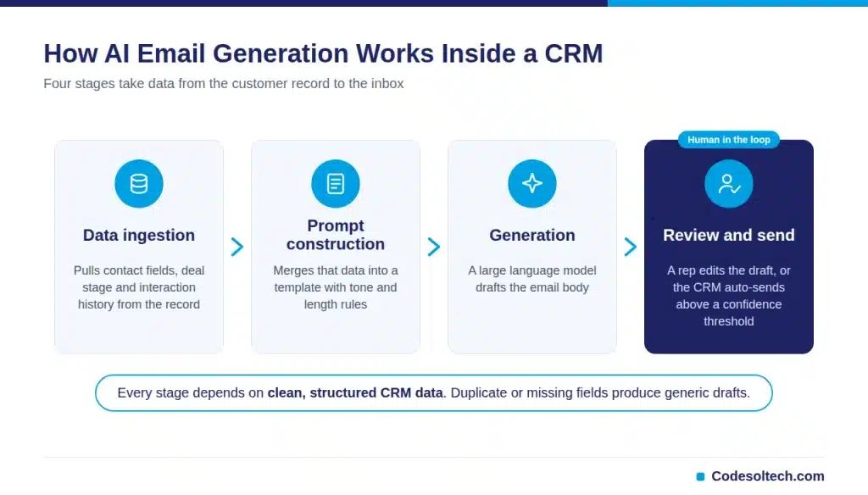868x495 pixels.
Task: Click the chevron arrow before Review and send card
Action: 630,247
